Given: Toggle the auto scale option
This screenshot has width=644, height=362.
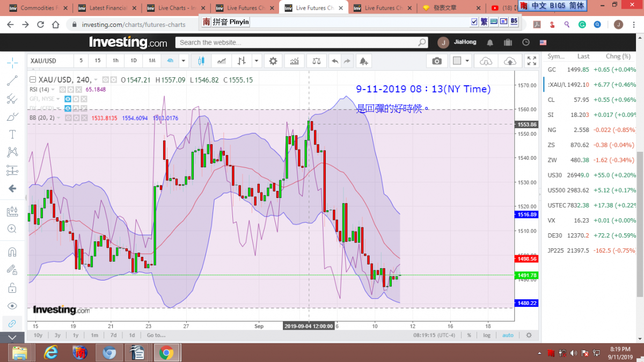Looking at the screenshot, I should (507, 335).
